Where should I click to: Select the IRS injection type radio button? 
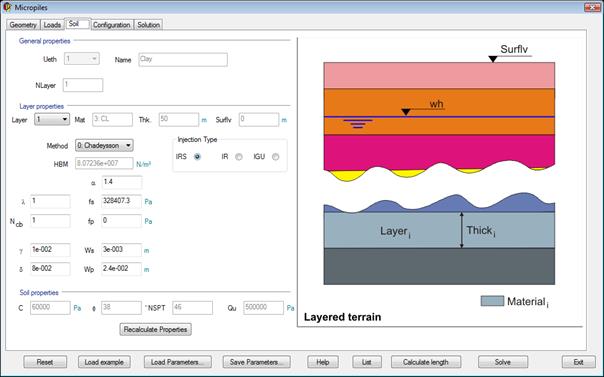[x=198, y=157]
